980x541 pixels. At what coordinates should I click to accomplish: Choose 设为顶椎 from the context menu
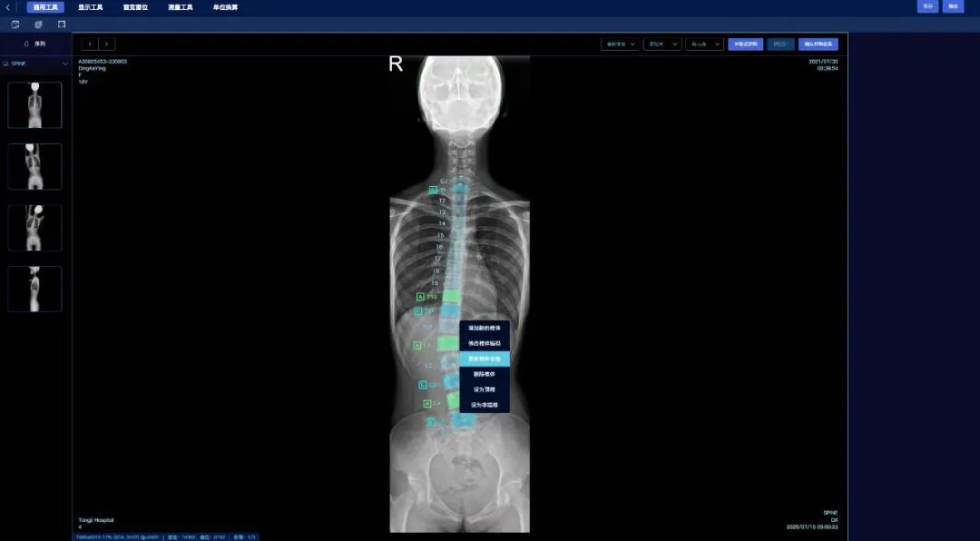485,389
